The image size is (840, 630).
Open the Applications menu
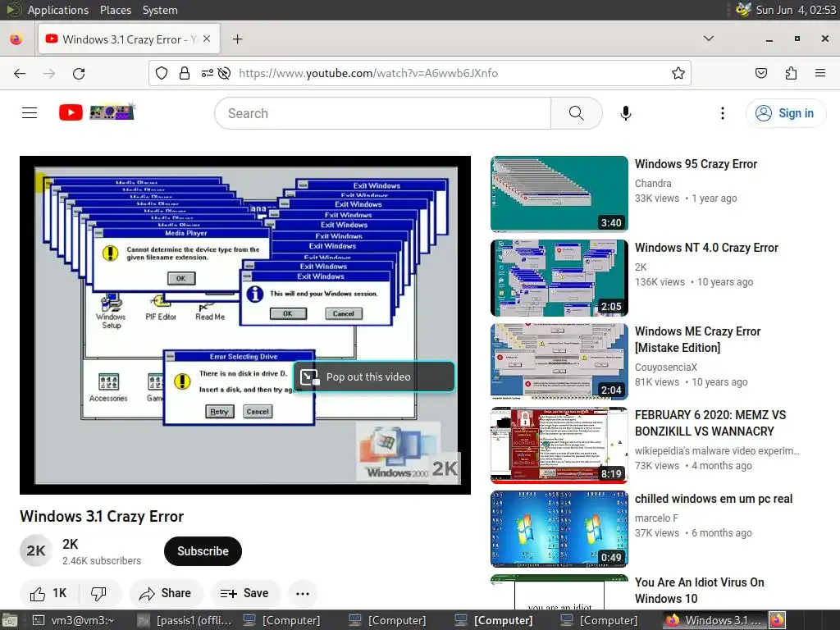pos(58,10)
